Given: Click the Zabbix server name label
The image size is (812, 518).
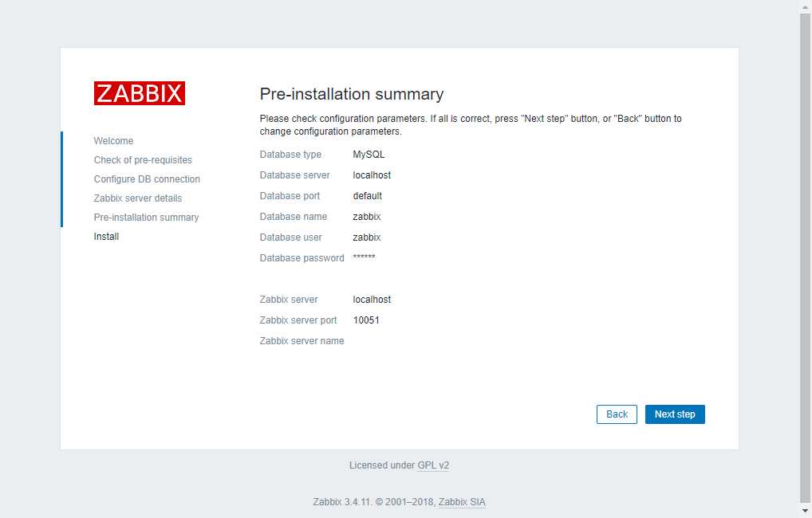Looking at the screenshot, I should pyautogui.click(x=302, y=340).
